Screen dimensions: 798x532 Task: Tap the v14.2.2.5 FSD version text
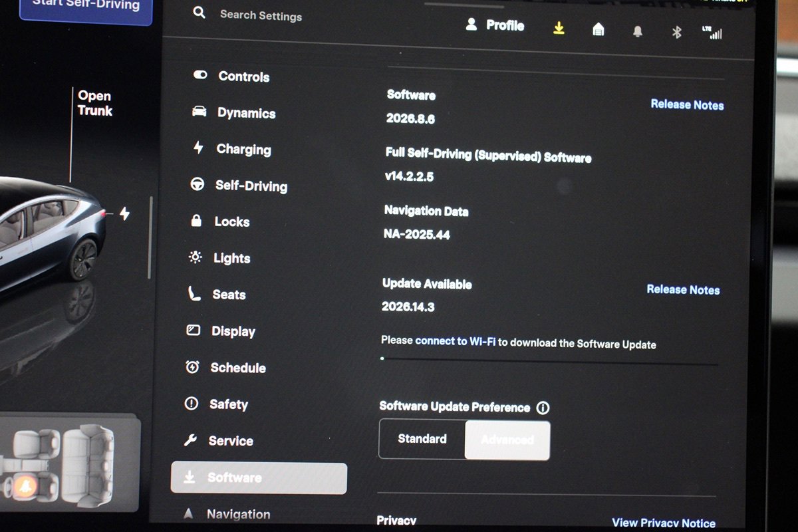[x=409, y=177]
